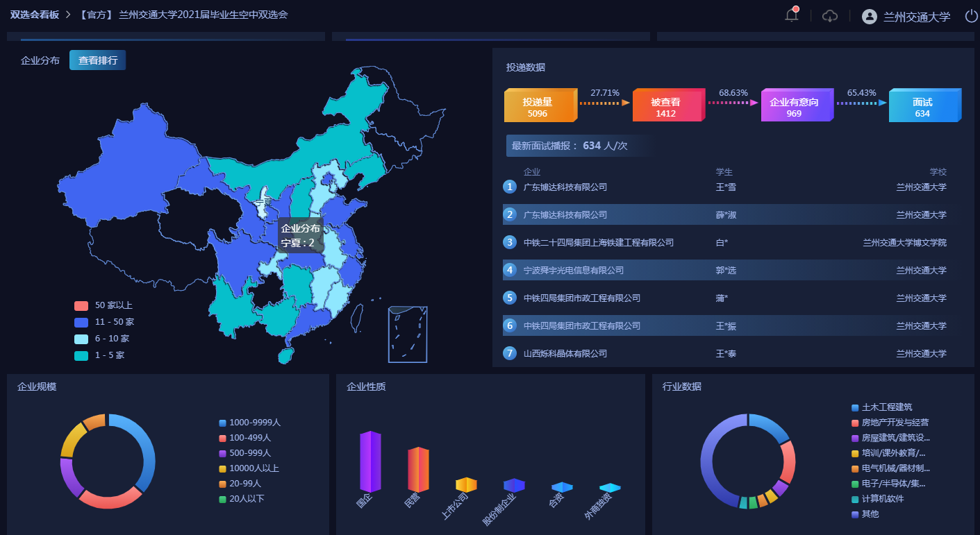Open 兰州交通大学 account menu
980x535 pixels.
[916, 17]
